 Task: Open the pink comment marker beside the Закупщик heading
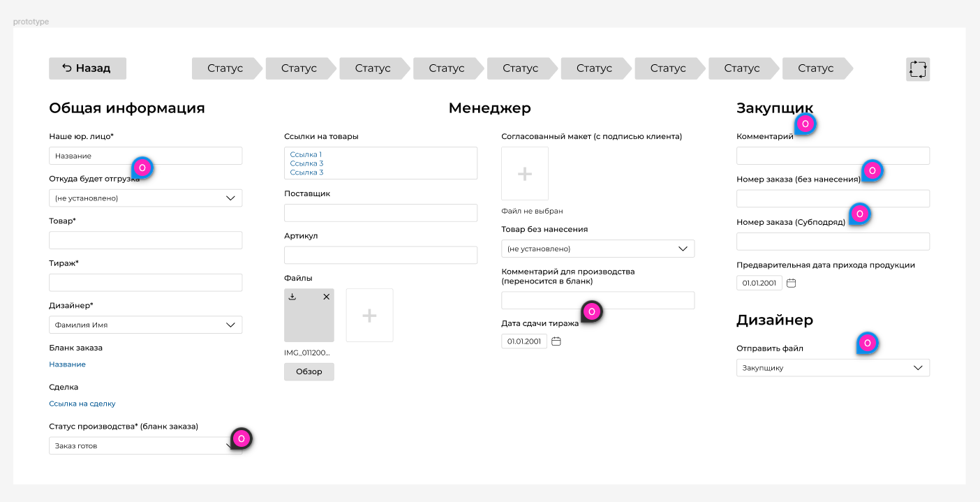[805, 124]
